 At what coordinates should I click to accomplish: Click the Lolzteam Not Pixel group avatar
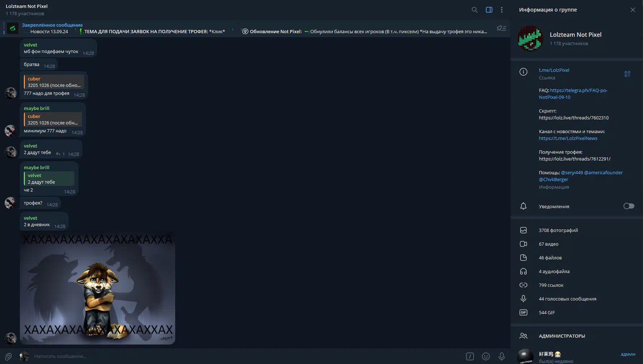[x=530, y=39]
